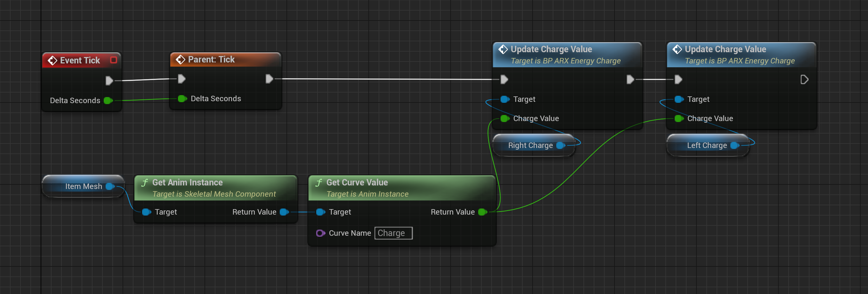
Task: Click second Update Charge Value exec input pin
Action: (x=678, y=80)
